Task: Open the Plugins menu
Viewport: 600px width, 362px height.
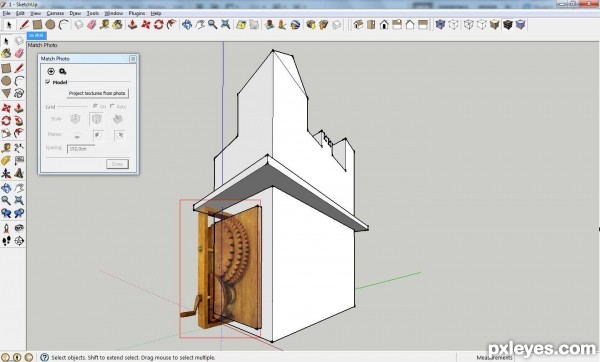Action: coord(137,13)
